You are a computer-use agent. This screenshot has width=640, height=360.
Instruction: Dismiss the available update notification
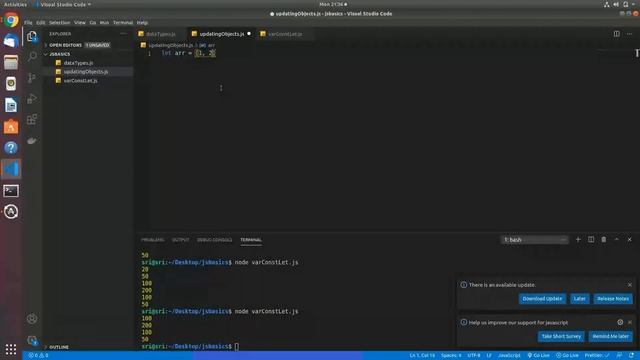pyautogui.click(x=630, y=285)
